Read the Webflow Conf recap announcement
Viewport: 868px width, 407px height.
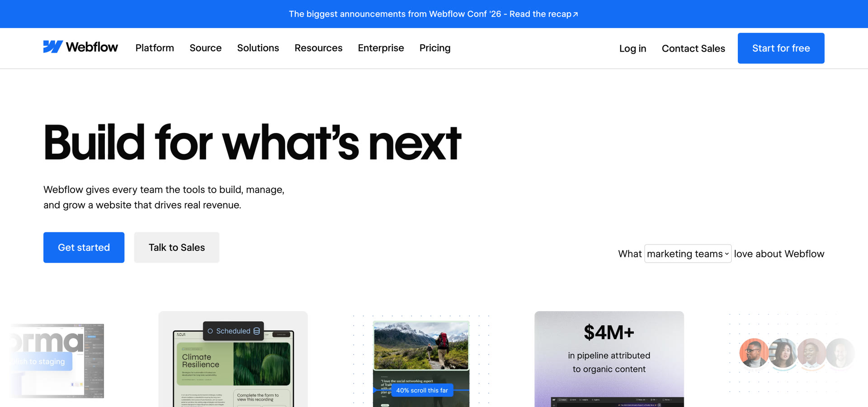(x=434, y=14)
